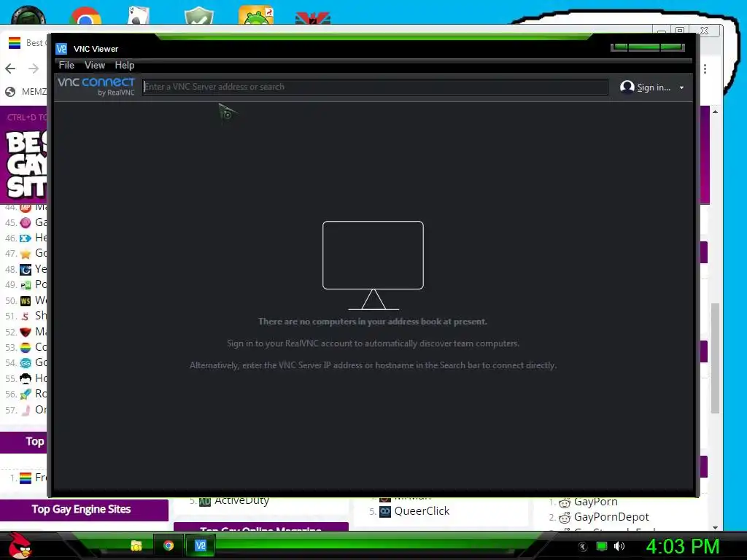Click the Chrome page vertical scrollbar thumb
Image resolution: width=747 pixels, height=560 pixels.
pos(715,358)
